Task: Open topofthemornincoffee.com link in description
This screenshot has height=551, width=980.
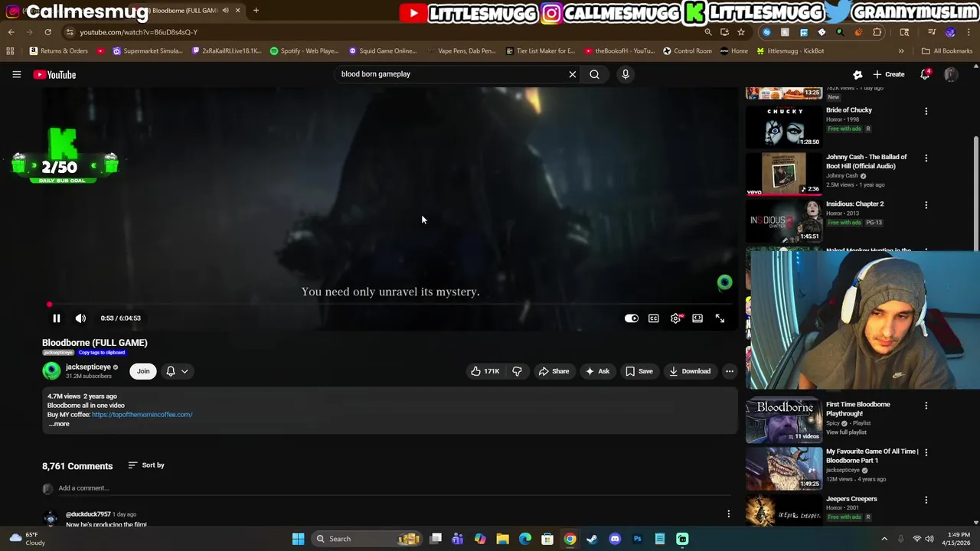Action: coord(142,415)
